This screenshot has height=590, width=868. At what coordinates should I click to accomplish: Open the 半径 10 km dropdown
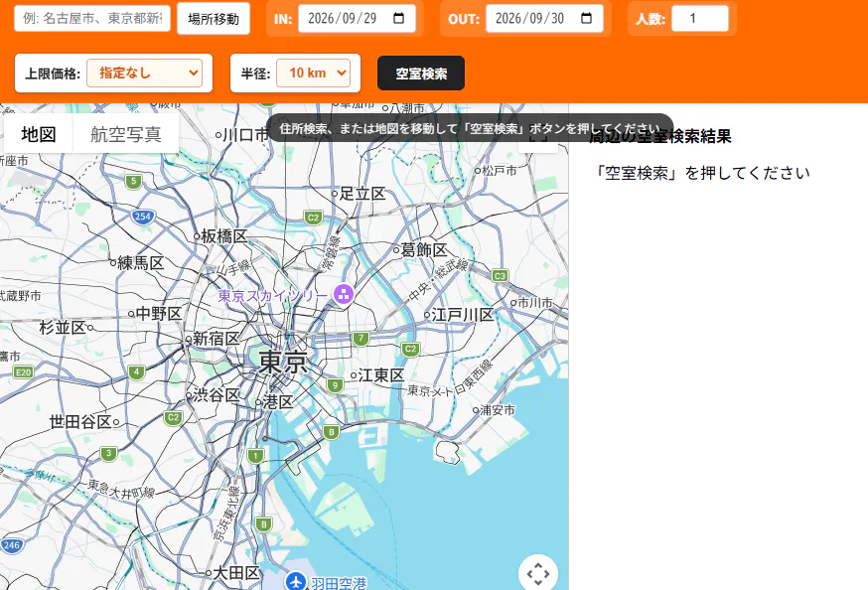click(313, 74)
